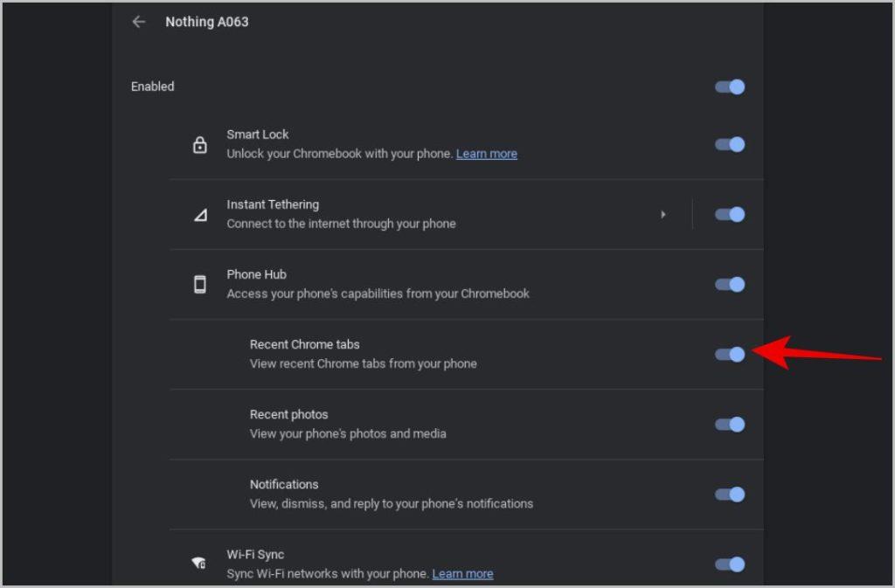
Task: Click 'View, dismiss, and reply' notifications description
Action: pos(392,504)
